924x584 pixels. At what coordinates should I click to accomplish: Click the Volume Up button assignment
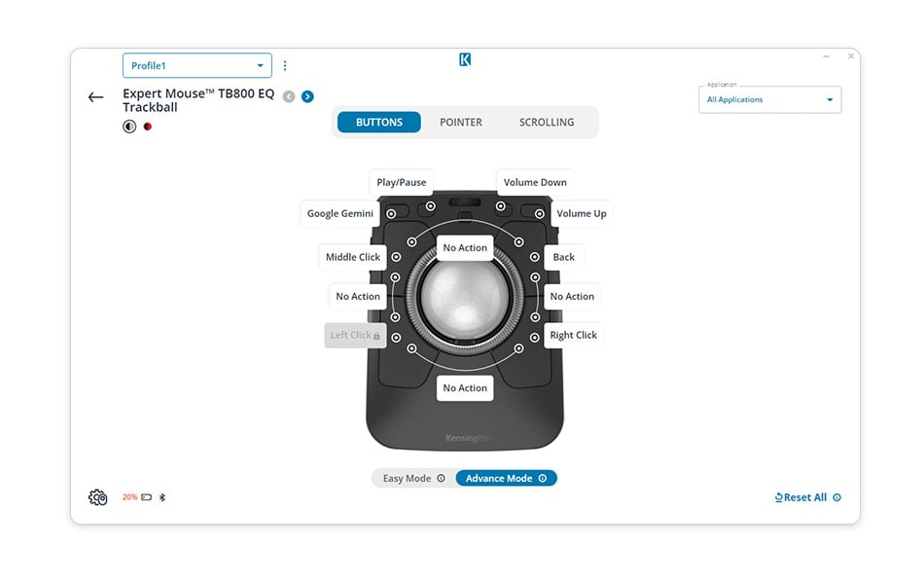tap(581, 213)
